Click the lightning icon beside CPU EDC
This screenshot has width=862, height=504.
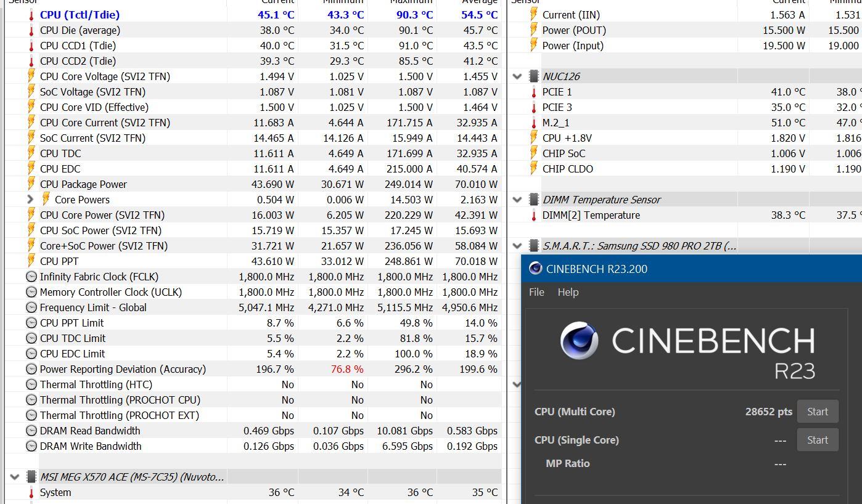pos(31,169)
